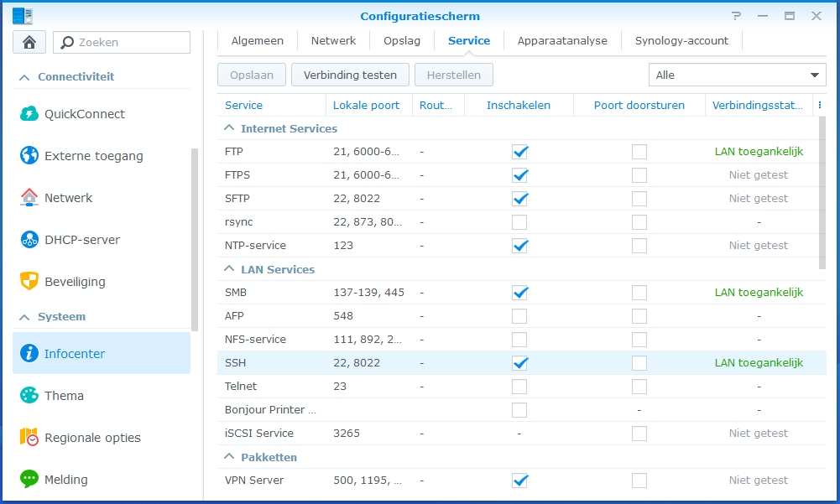
Task: Open Thema palette icon
Action: 29,396
